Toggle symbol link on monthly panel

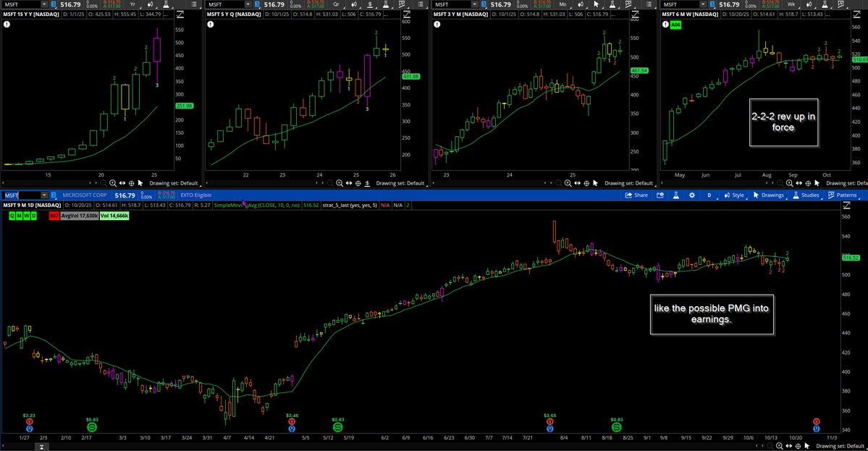[484, 4]
